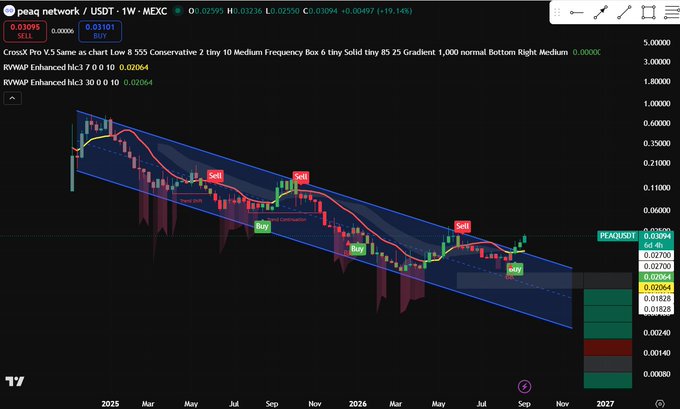Click the high value H0.03236
The height and width of the screenshot is (409, 680).
point(245,11)
